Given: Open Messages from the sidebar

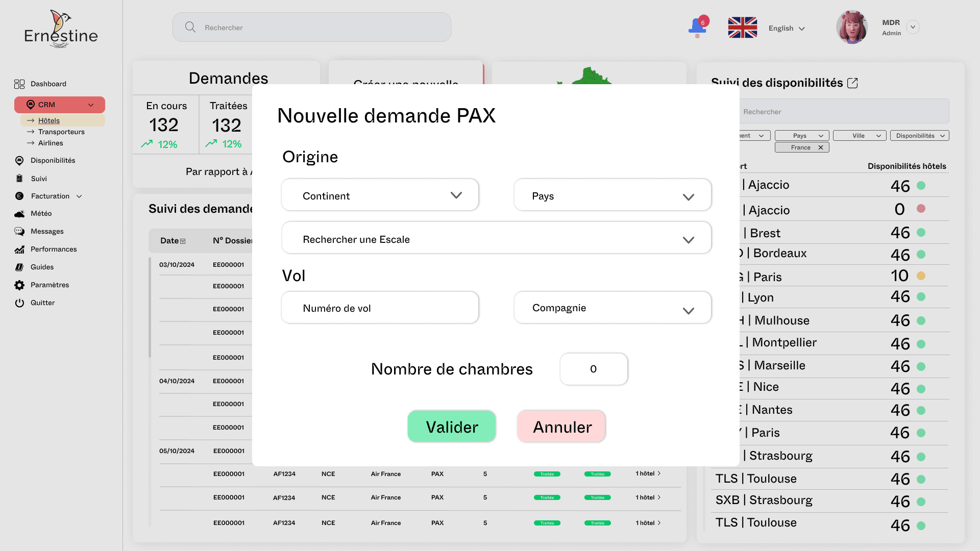Looking at the screenshot, I should click(x=46, y=231).
